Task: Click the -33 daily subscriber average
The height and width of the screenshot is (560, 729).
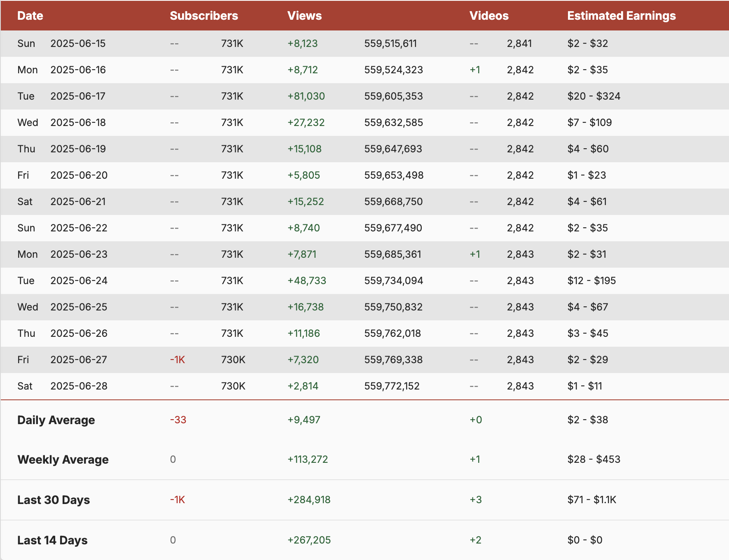Action: [178, 420]
